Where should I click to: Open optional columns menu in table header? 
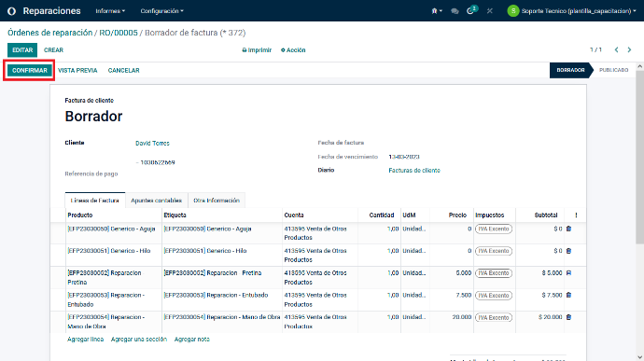tap(576, 215)
